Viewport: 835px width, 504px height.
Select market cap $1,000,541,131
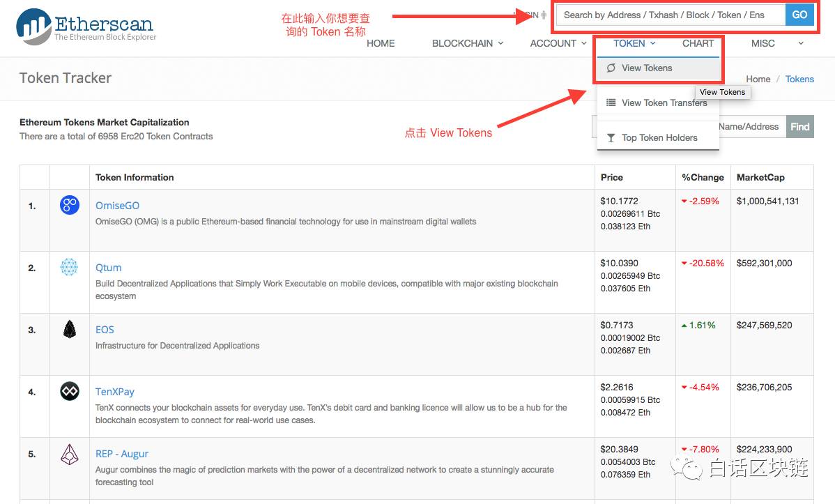(767, 201)
